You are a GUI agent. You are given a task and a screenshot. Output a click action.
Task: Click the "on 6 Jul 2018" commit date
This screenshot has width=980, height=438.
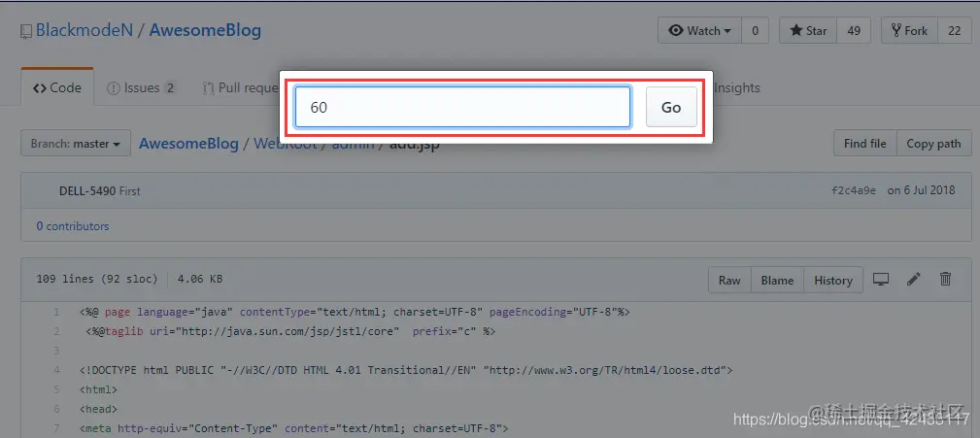tap(922, 190)
